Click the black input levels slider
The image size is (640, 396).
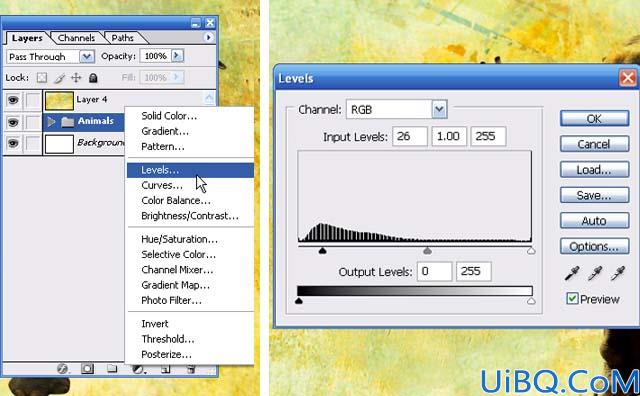pos(322,250)
